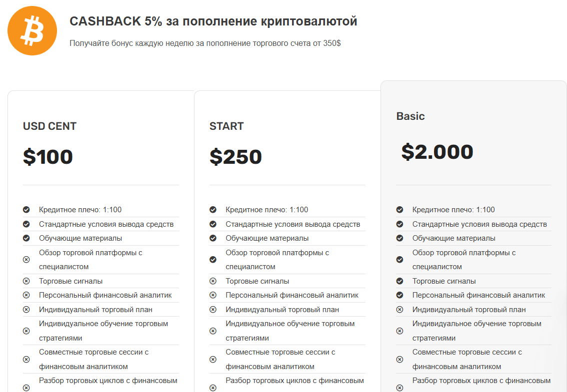Select the Basic plan heading

410,116
